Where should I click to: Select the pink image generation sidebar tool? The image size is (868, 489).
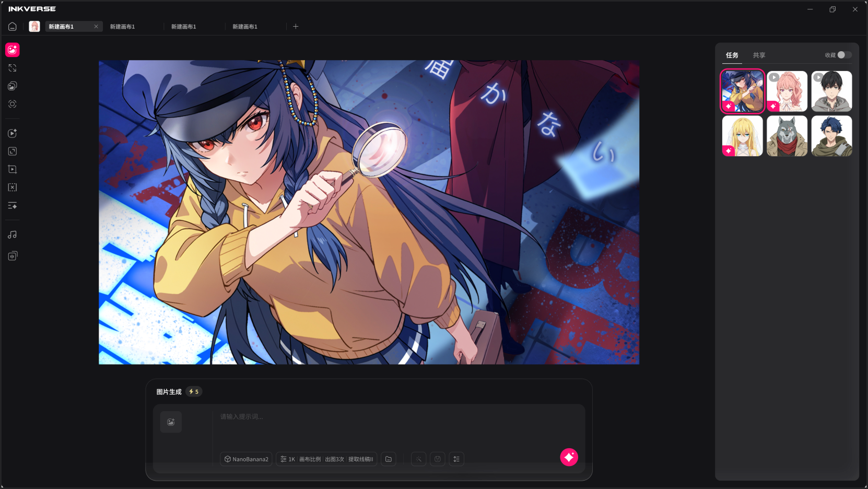13,50
